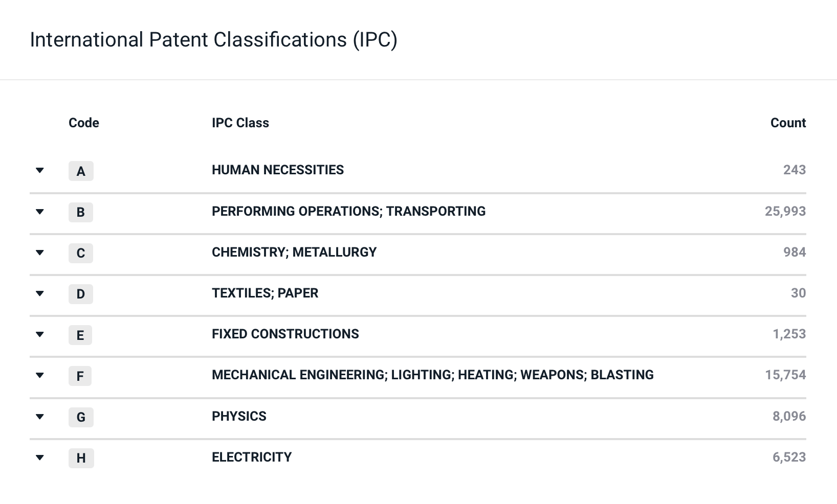This screenshot has height=504, width=837.
Task: Click the code badge C
Action: 81,253
